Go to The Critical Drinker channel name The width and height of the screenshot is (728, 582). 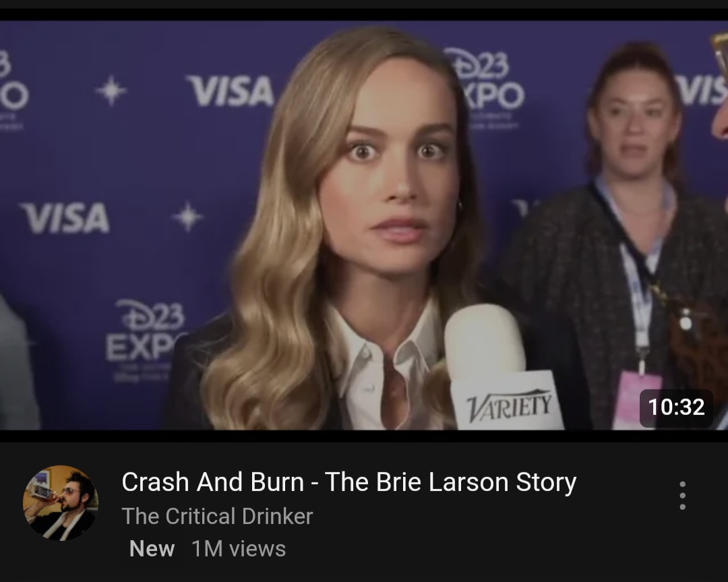coord(217,516)
